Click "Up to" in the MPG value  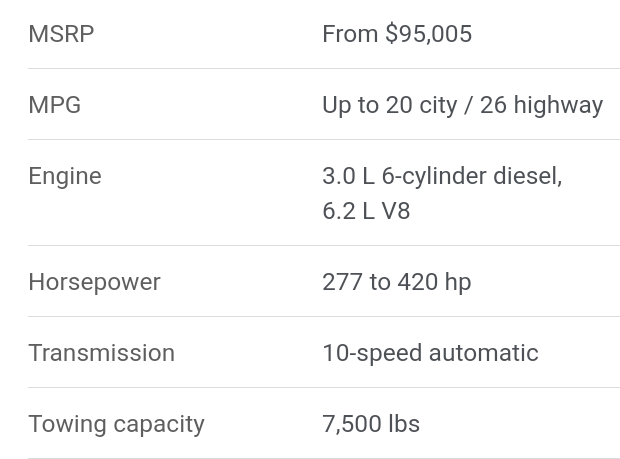tap(350, 105)
